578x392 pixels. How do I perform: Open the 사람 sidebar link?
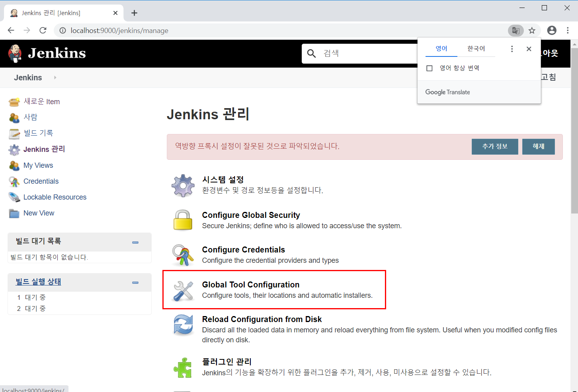pos(31,117)
